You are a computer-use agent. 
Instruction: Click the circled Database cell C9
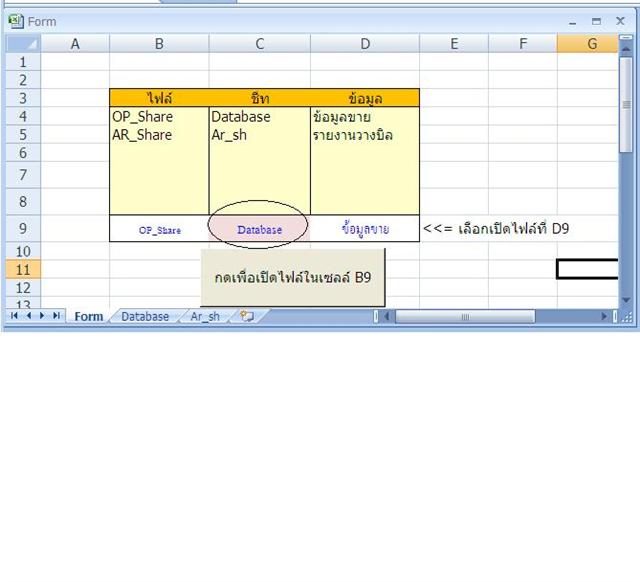259,229
